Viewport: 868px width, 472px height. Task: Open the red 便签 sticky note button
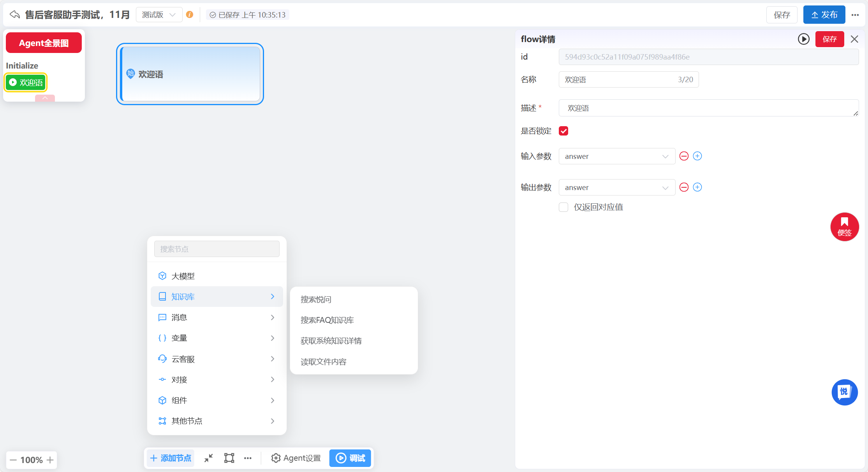[x=844, y=227]
